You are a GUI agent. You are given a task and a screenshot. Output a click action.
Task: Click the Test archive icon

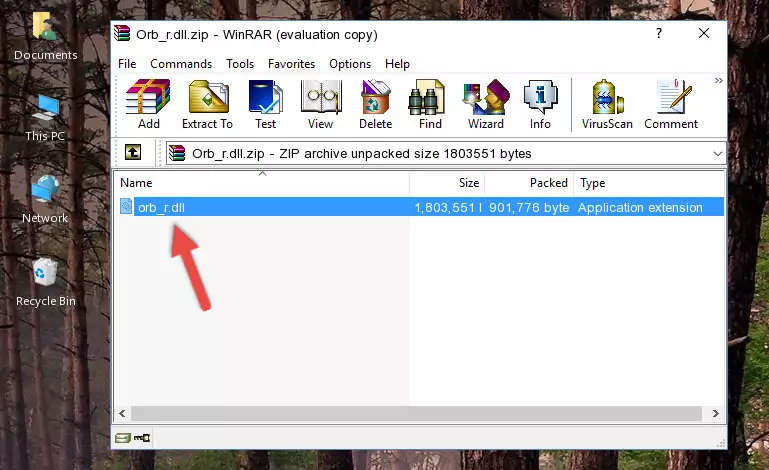[265, 104]
